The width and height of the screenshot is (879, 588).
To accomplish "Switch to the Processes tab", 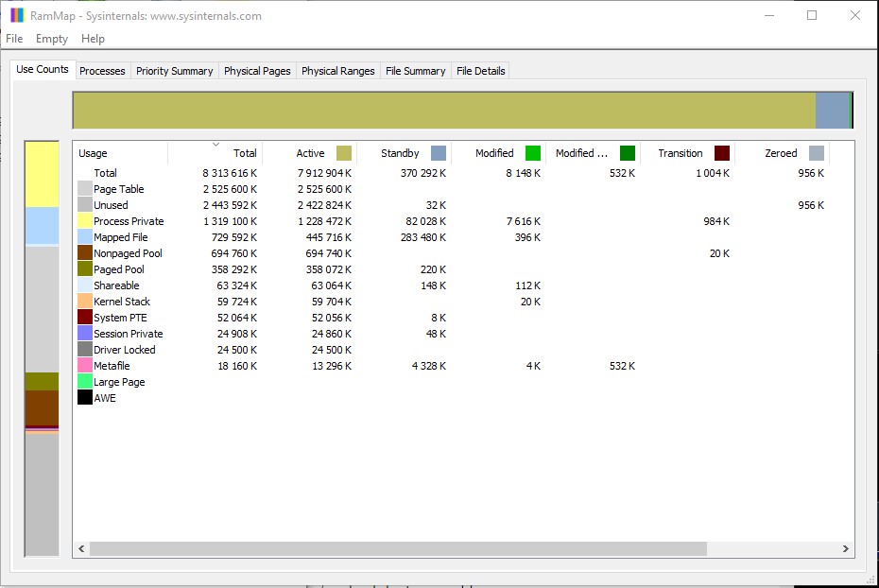I will coord(102,71).
